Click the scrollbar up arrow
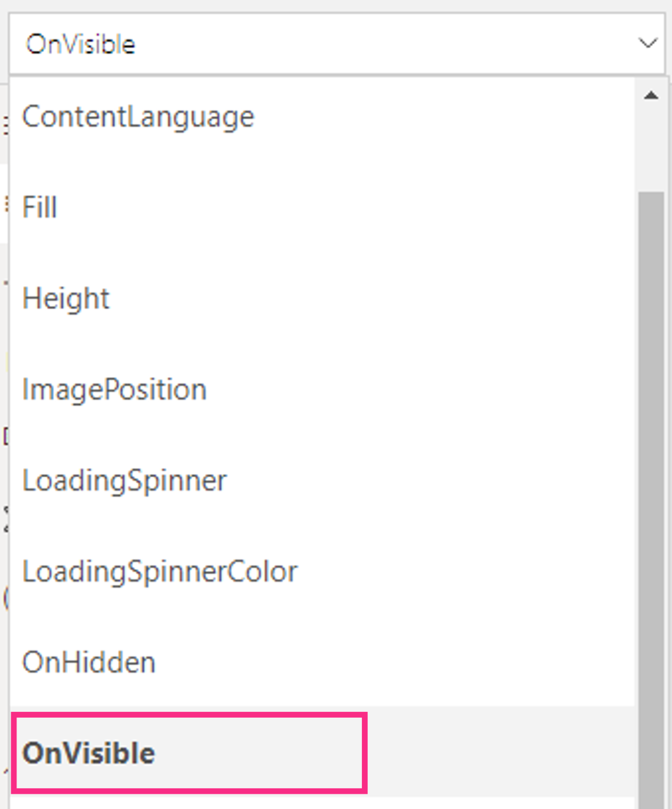 click(651, 93)
